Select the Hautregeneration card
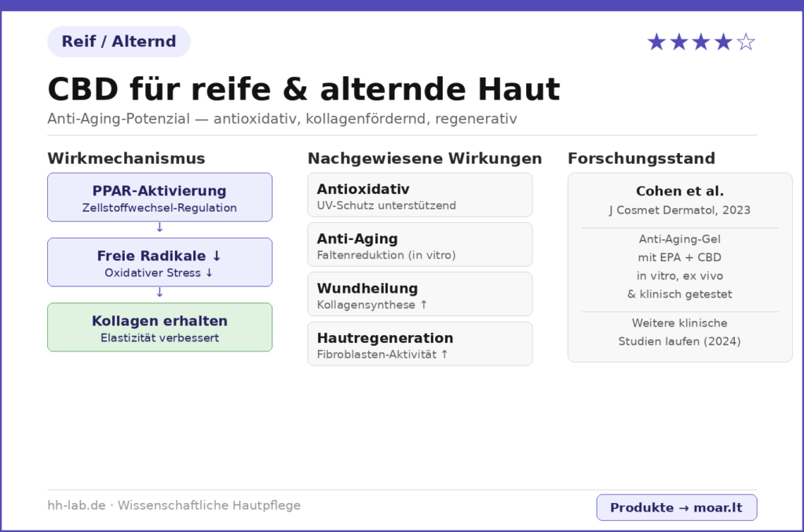Screen dimensions: 804x532 419,344
